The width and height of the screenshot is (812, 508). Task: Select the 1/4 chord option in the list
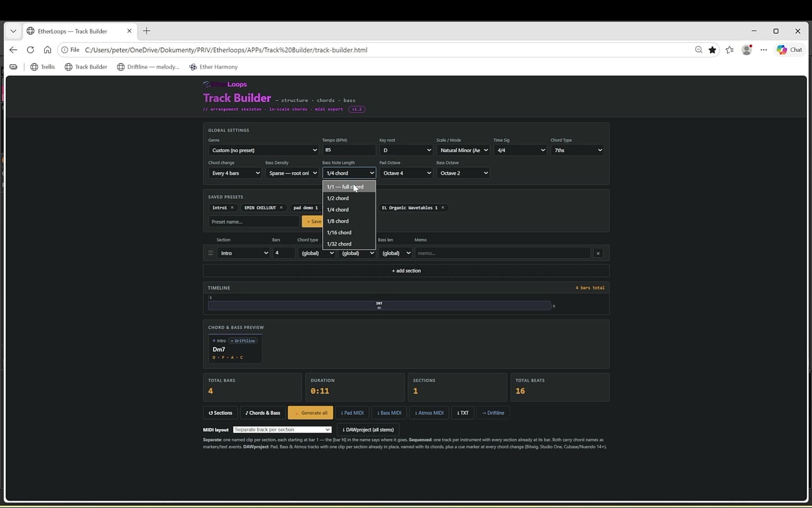coord(349,210)
